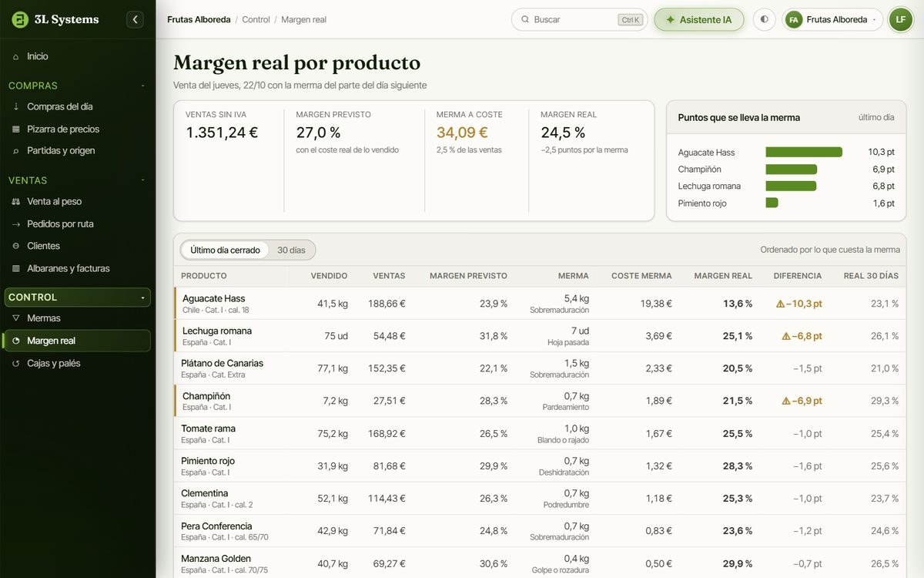Open Margen real in the sidebar
924x578 pixels.
77,341
